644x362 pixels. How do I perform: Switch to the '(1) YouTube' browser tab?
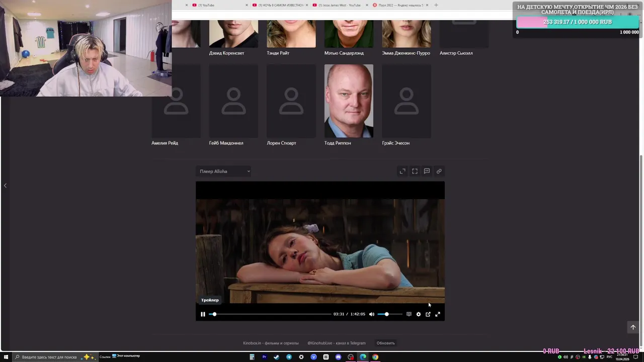point(219,5)
